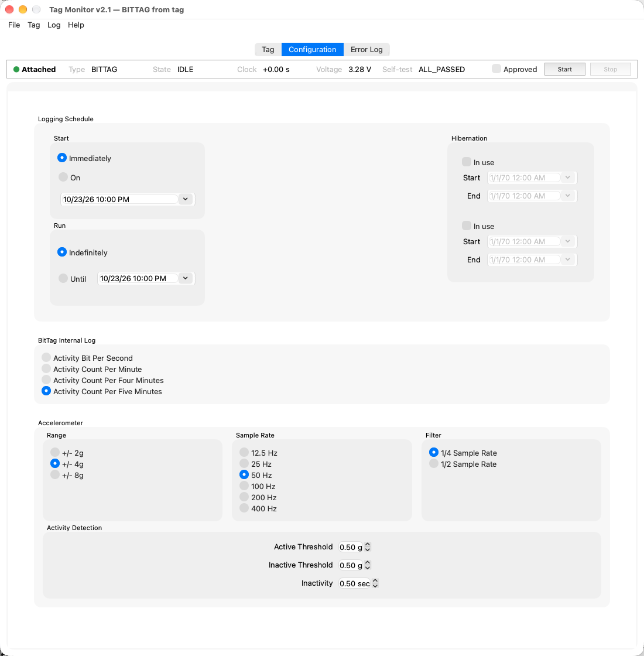Screen dimensions: 644x656
Task: Set sample rate to 200 Hz
Action: (x=244, y=497)
